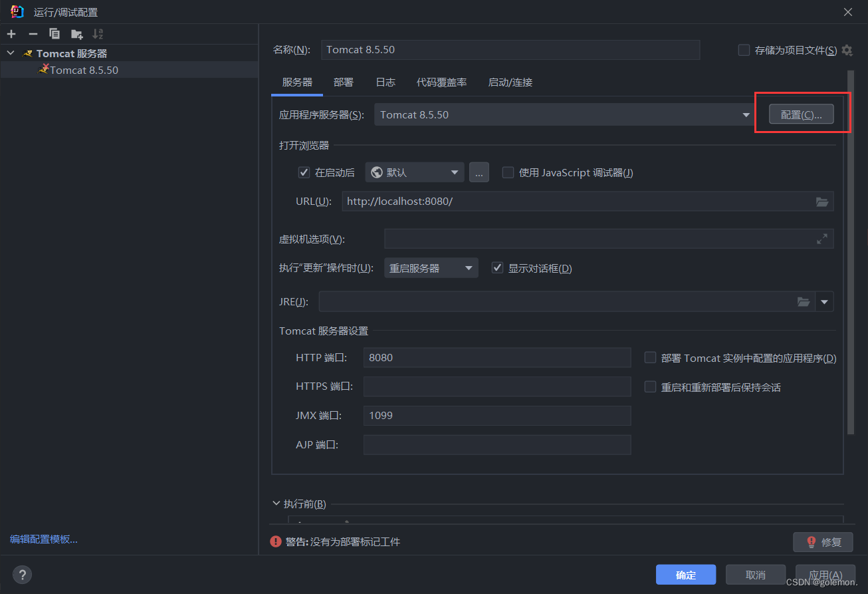Viewport: 868px width, 594px height.
Task: Click the Tomcat 服务器设置 section label
Action: [x=324, y=331]
